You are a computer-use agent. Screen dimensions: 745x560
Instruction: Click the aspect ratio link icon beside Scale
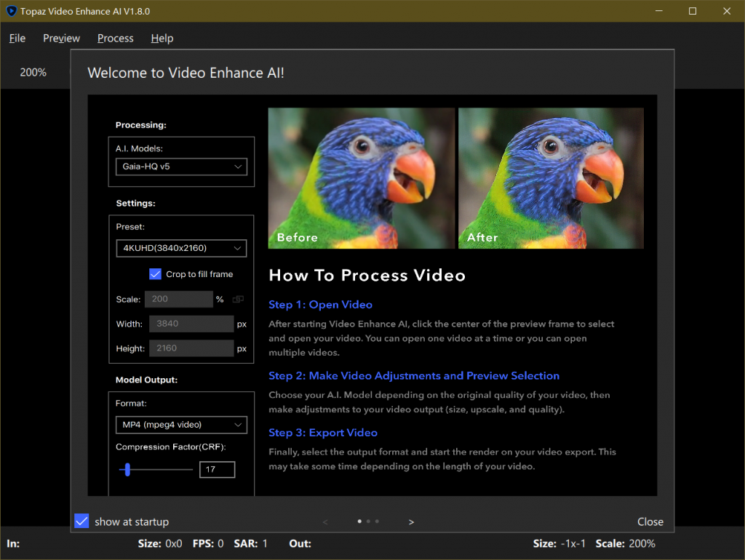[x=238, y=299]
